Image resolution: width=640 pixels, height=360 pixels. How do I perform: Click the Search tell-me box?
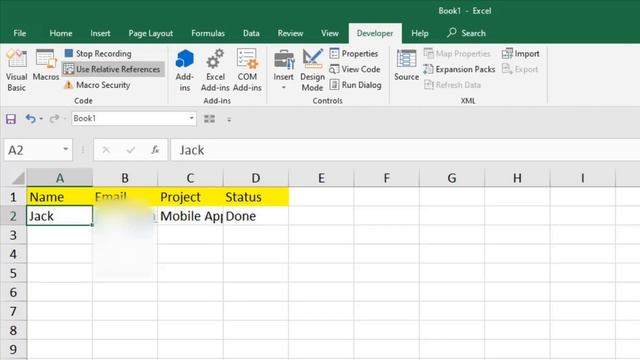point(467,33)
